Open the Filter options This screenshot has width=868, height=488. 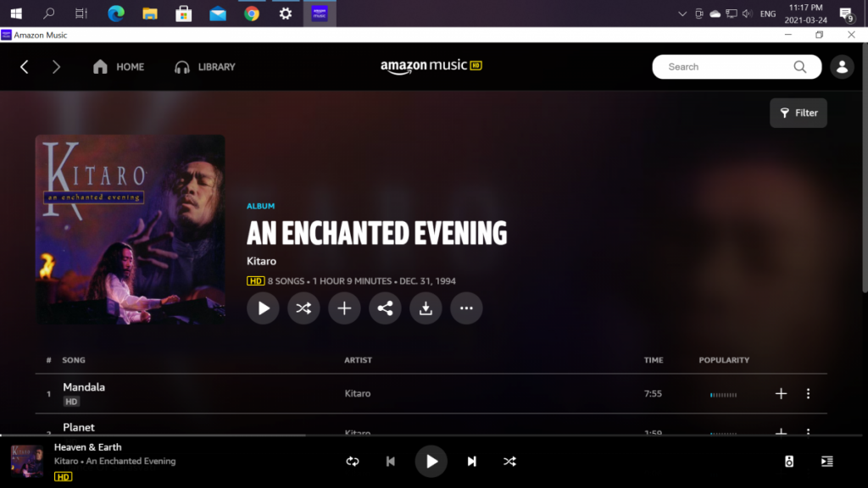coord(798,113)
